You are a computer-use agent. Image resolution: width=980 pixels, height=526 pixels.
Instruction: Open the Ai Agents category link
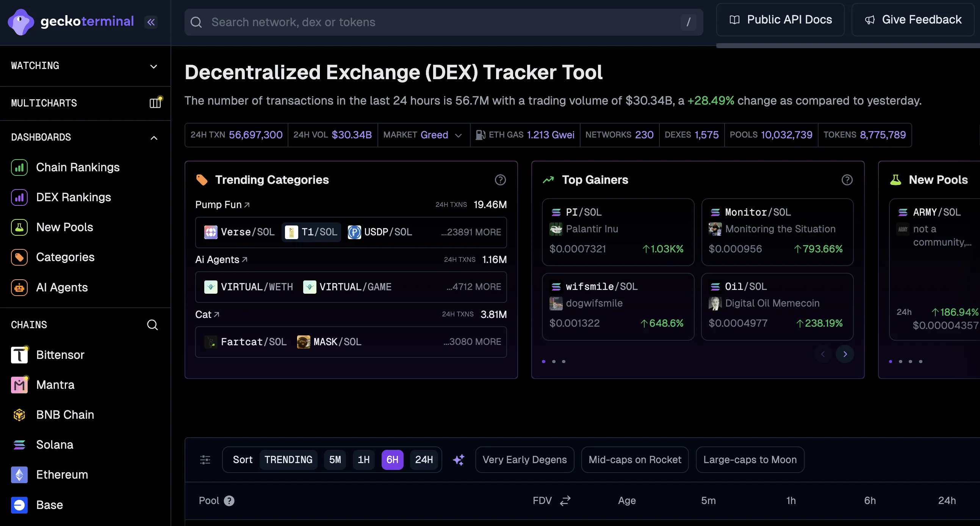coord(221,259)
